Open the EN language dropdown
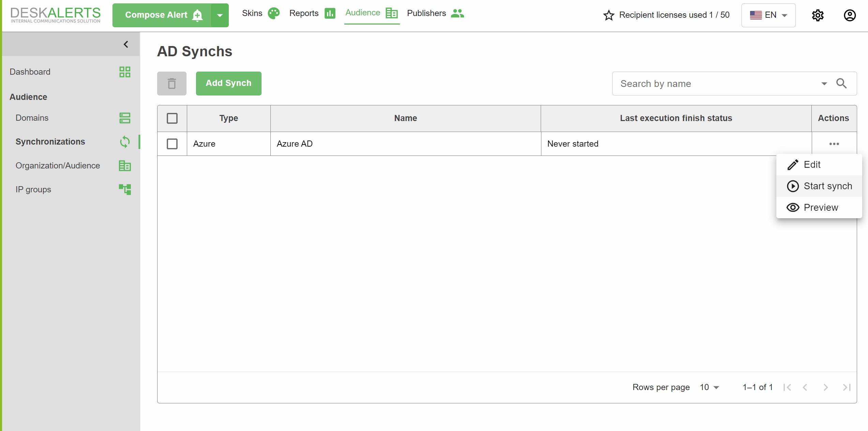Viewport: 868px width, 431px height. pos(768,15)
